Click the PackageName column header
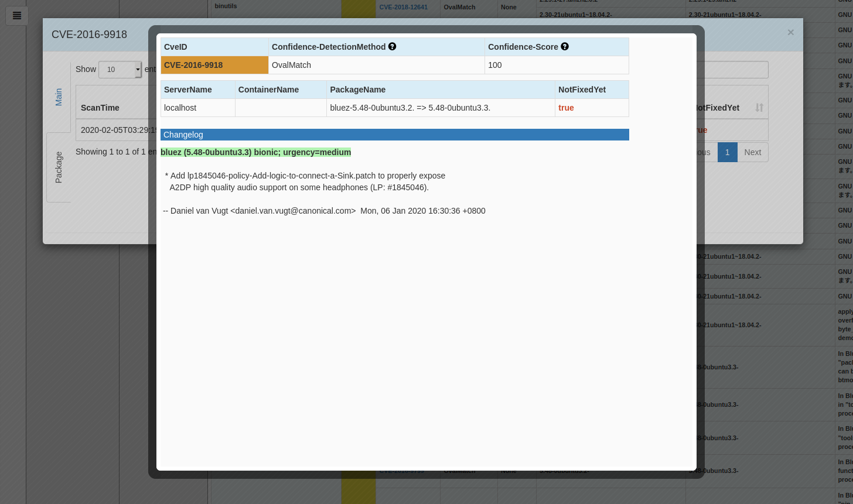 pyautogui.click(x=441, y=90)
